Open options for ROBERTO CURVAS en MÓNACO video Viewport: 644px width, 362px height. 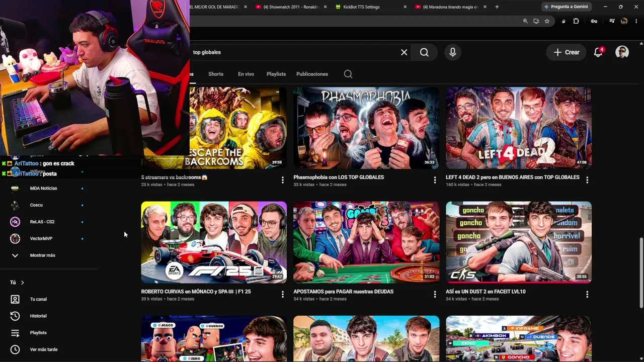point(283,294)
